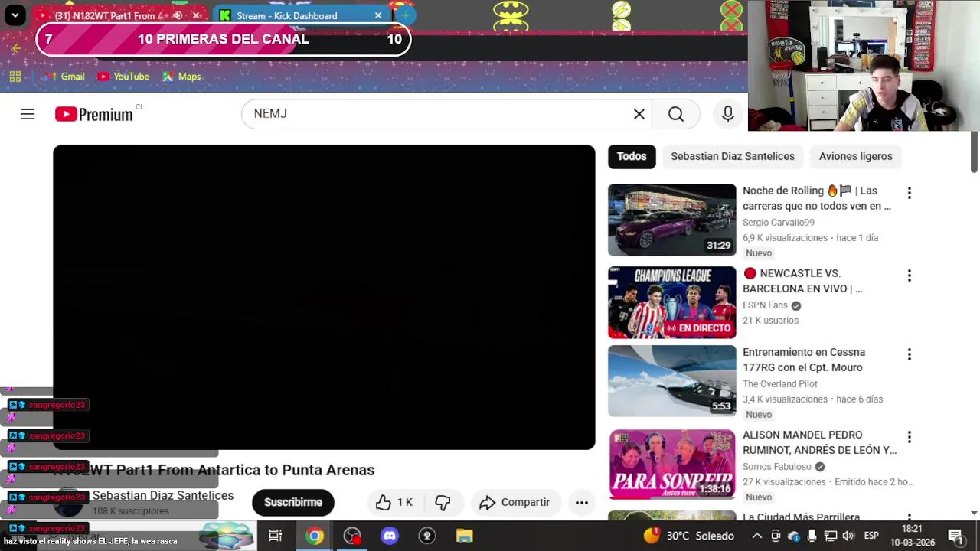
Task: Open Windows Task View on the taskbar
Action: pos(276,536)
